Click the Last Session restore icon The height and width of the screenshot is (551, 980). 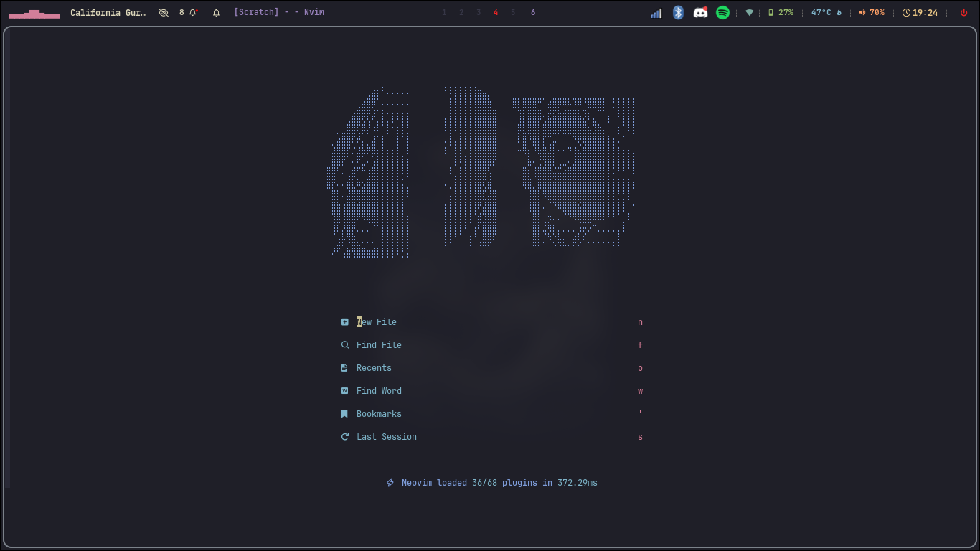345,436
